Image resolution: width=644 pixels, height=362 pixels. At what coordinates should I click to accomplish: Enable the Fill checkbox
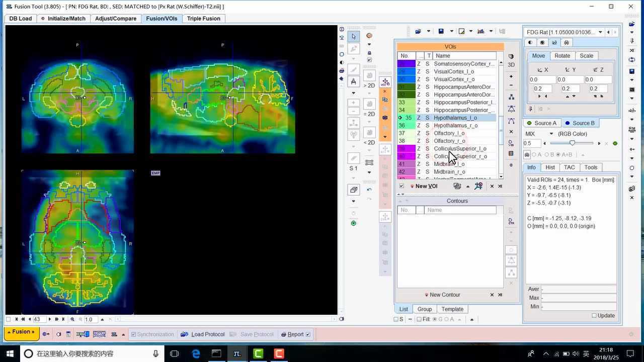click(x=419, y=319)
